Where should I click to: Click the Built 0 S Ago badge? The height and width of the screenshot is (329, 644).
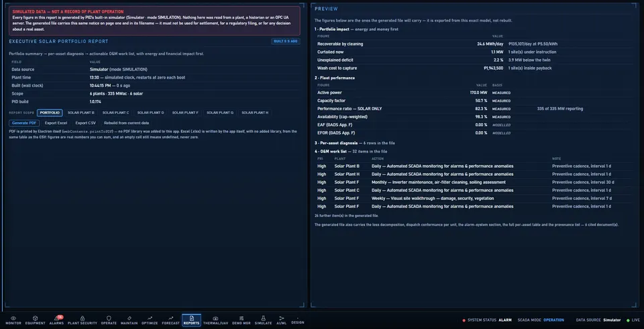[x=286, y=41]
